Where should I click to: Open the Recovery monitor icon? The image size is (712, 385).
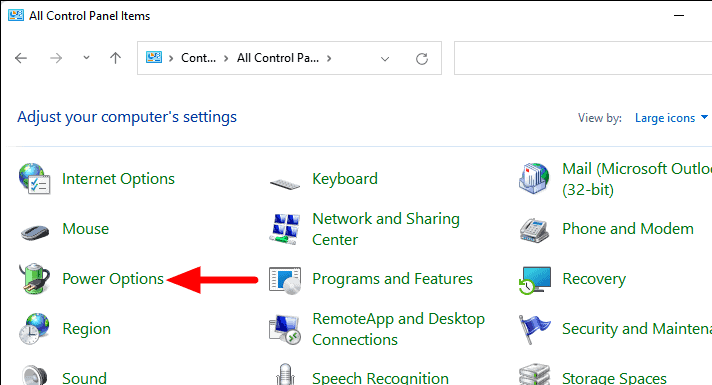click(535, 280)
